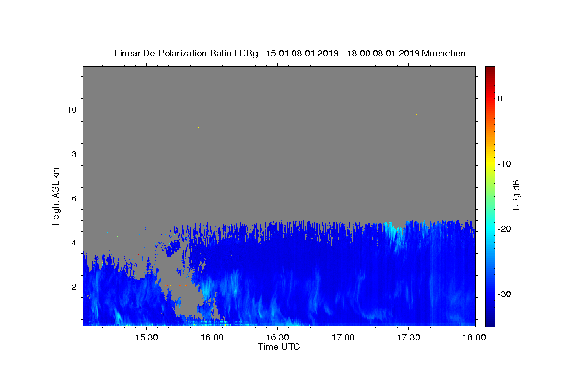Click the 'Height AGL km' axis label

[56, 196]
